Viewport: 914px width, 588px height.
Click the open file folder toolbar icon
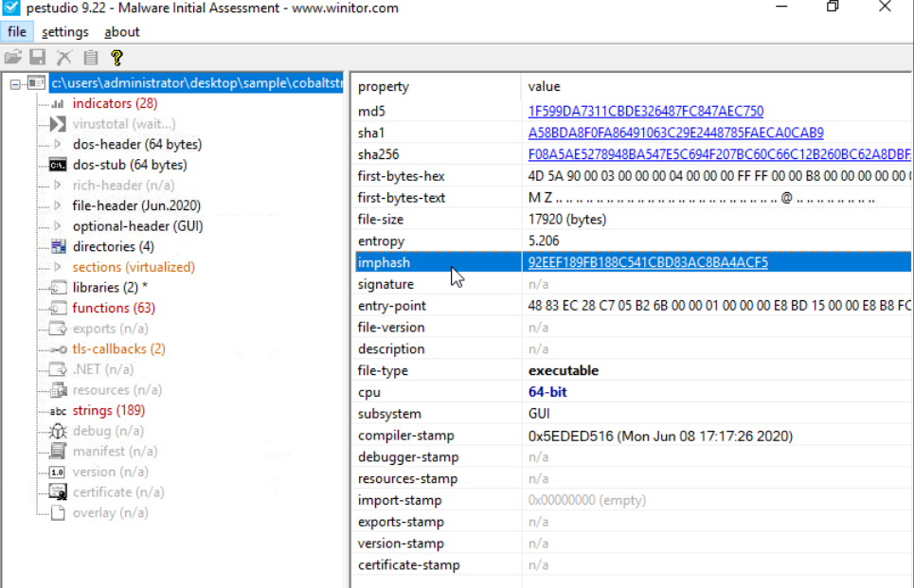[13, 57]
